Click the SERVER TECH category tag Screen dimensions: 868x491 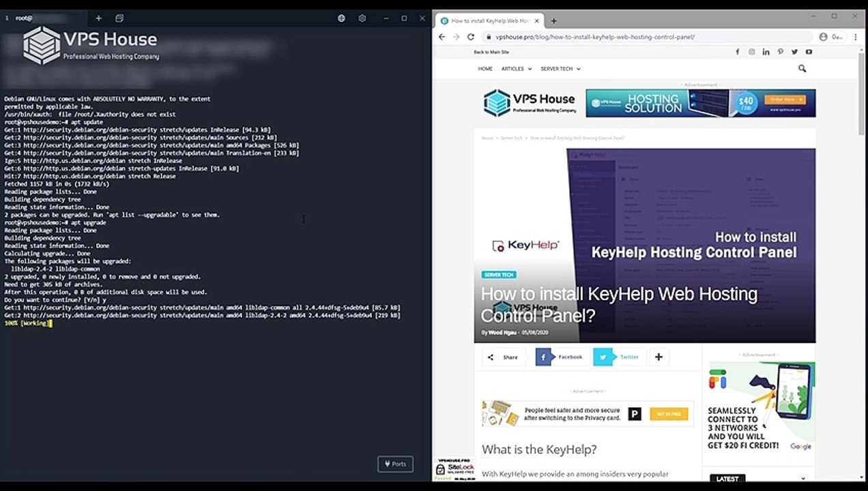pyautogui.click(x=498, y=275)
